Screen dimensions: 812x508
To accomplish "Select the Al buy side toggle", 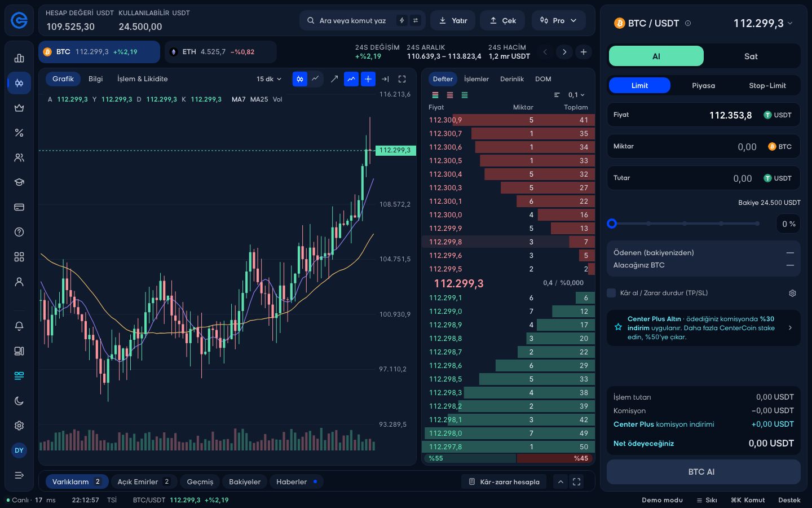I will (x=656, y=56).
